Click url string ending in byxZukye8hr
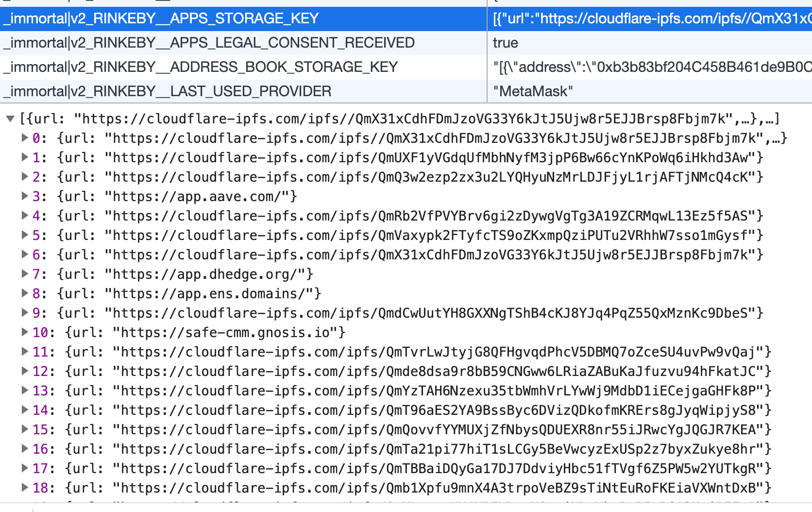 tap(439, 449)
